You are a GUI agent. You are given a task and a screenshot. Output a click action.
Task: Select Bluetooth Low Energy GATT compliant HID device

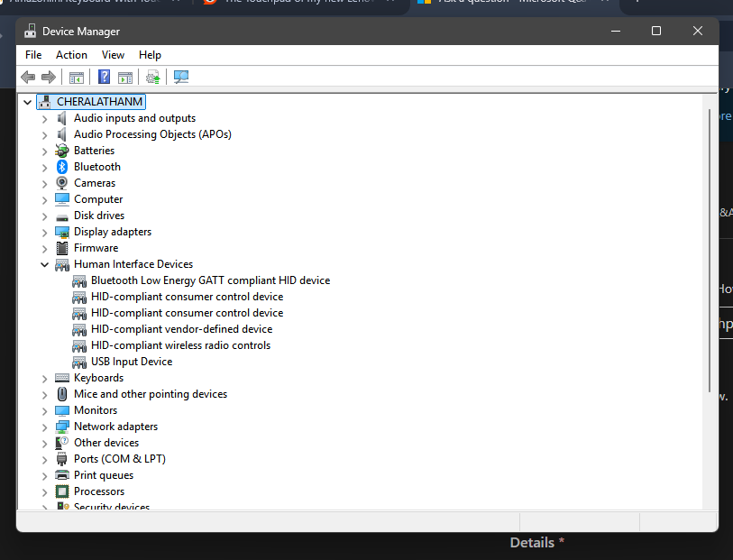tap(210, 280)
